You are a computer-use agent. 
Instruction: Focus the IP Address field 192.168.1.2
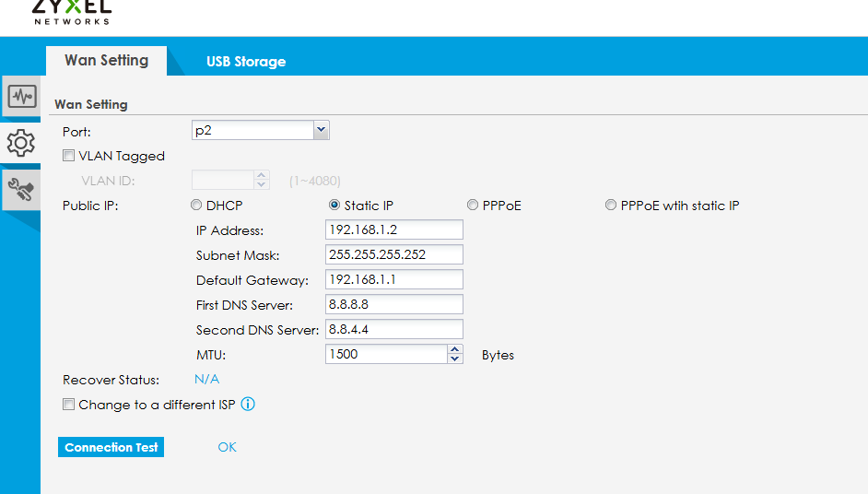point(394,229)
